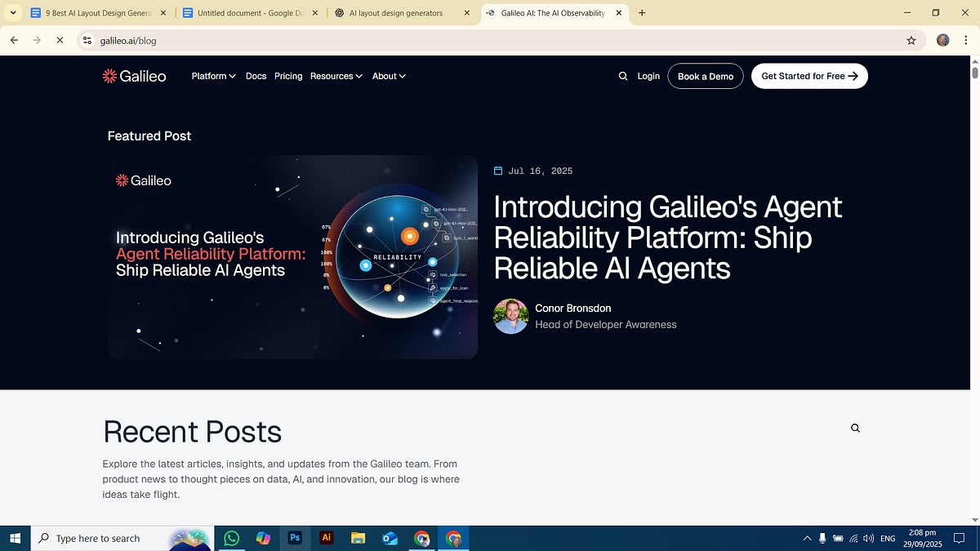The image size is (980, 551).
Task: Click the Galileo logo in the header
Action: [x=135, y=76]
